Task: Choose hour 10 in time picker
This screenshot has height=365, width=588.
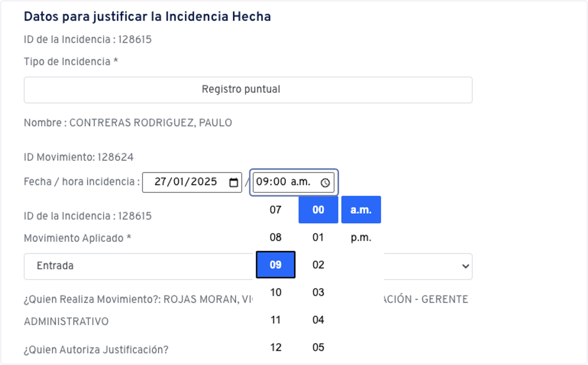Action: tap(276, 292)
